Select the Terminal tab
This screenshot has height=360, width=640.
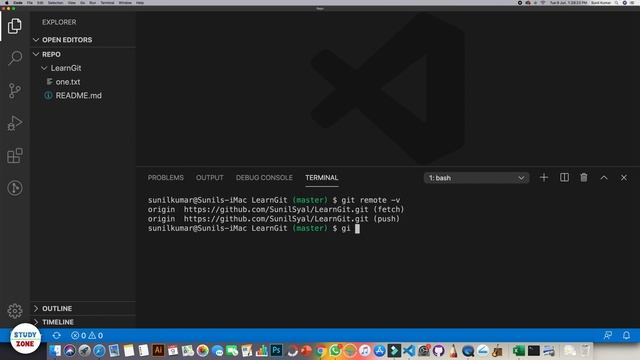(x=322, y=178)
